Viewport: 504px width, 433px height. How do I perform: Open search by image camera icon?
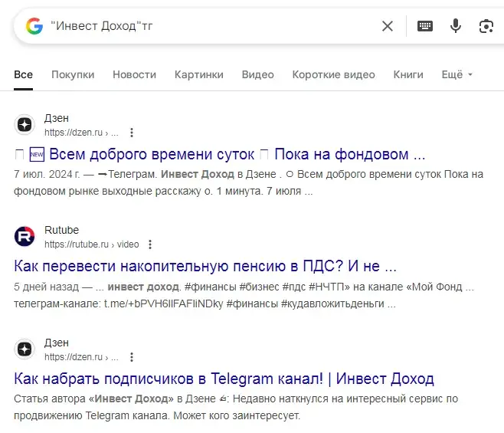tap(486, 26)
